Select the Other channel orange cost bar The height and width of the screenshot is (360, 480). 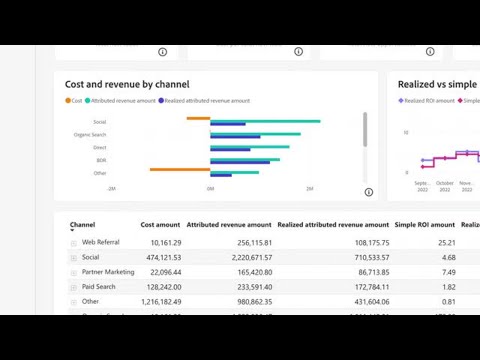(x=180, y=169)
